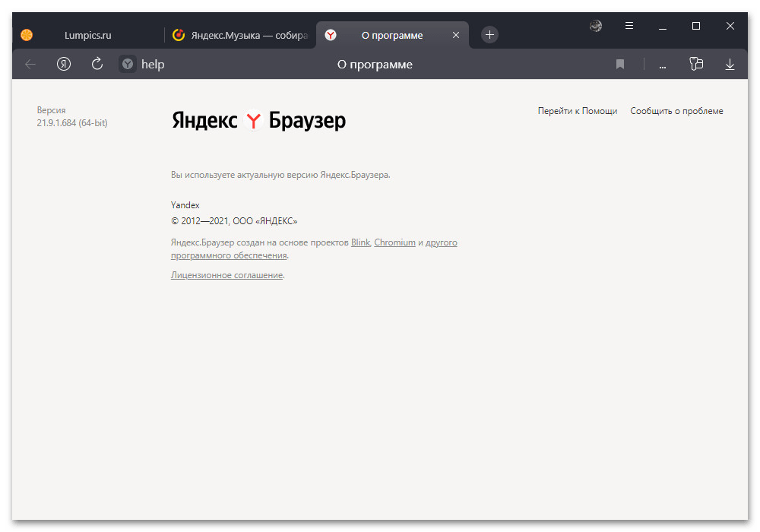Click the "Сообщить о проблеме" link
Screen dimensions: 760x532
(676, 111)
